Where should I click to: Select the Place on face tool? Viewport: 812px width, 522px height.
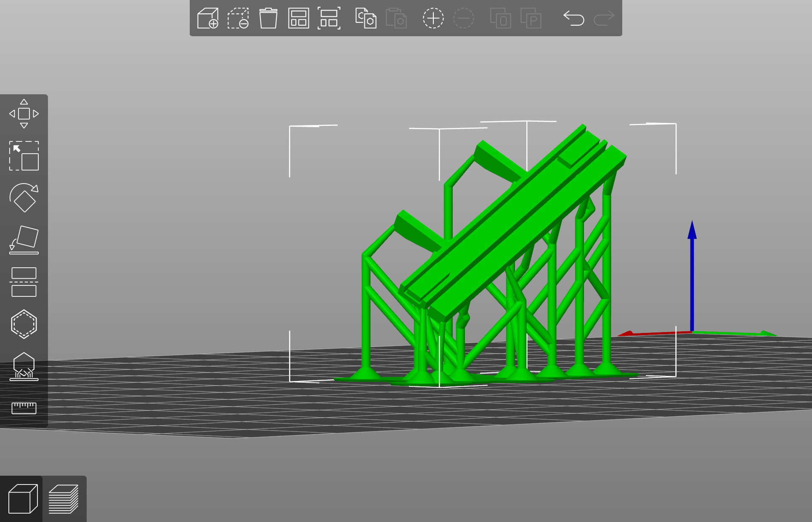coord(24,240)
